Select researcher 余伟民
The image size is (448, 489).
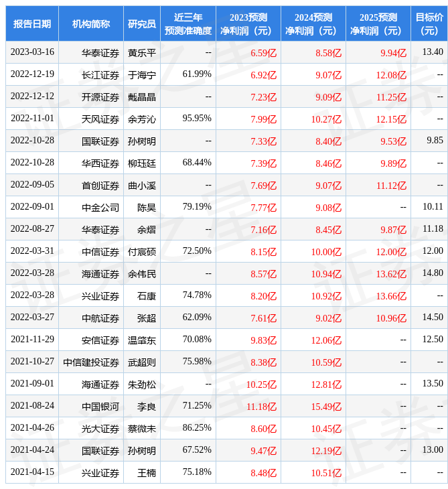142,274
